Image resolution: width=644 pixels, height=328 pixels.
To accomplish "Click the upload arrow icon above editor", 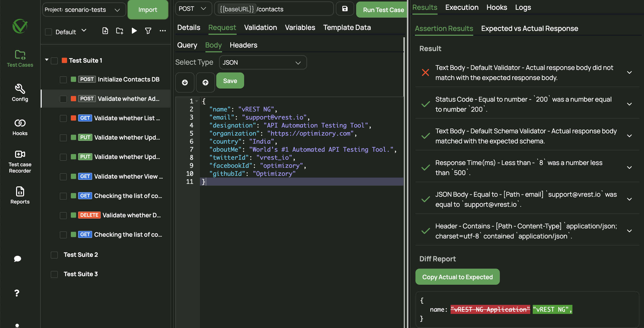I will click(x=205, y=83).
